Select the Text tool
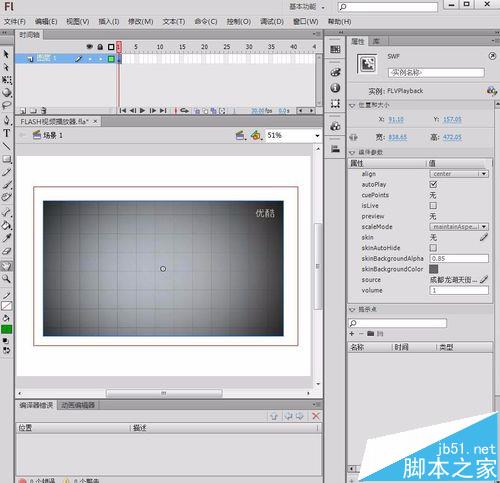The height and width of the screenshot is (483, 500). pos(6,133)
